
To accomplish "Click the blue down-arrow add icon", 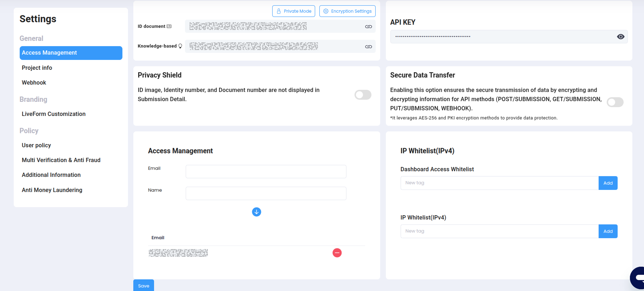I will coord(256,212).
